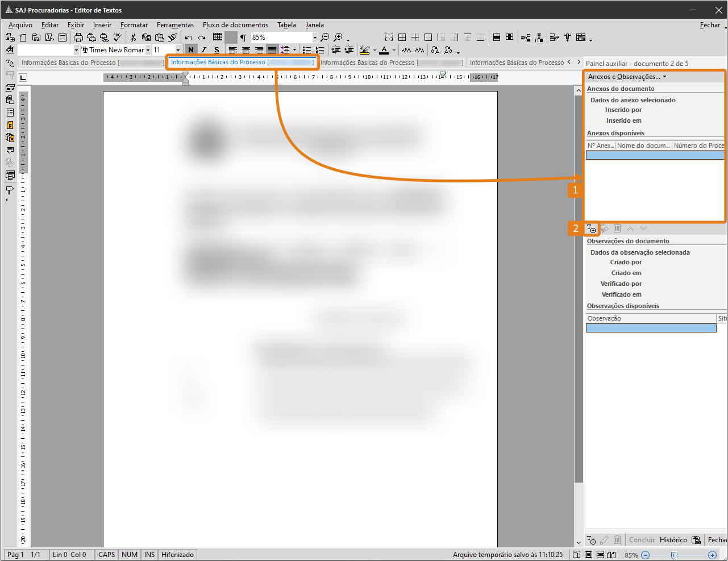Viewport: 728px width, 561px height.
Task: Click the add attachment icon below attachments list
Action: pyautogui.click(x=592, y=229)
